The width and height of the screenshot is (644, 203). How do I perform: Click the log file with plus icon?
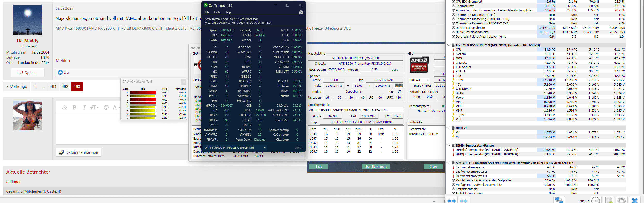click(x=609, y=200)
